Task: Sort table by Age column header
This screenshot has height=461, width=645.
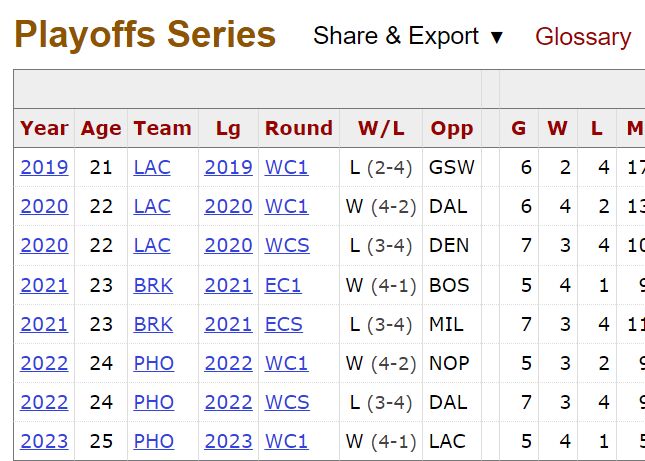Action: pos(101,129)
